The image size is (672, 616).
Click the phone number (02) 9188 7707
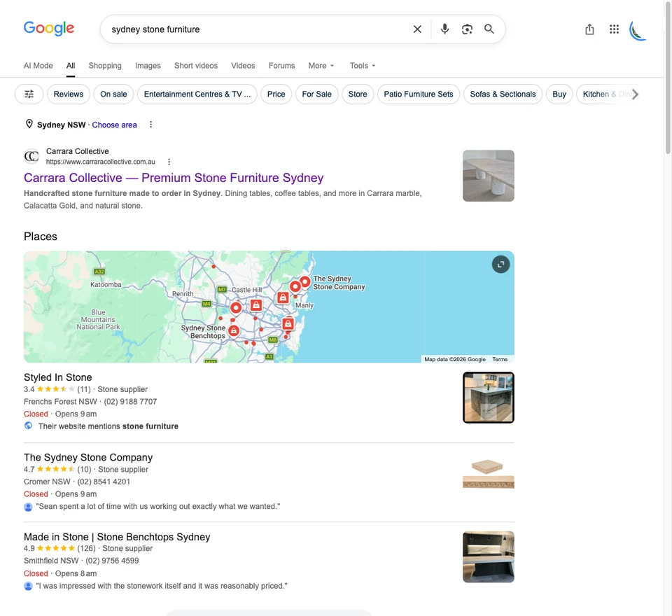[130, 402]
